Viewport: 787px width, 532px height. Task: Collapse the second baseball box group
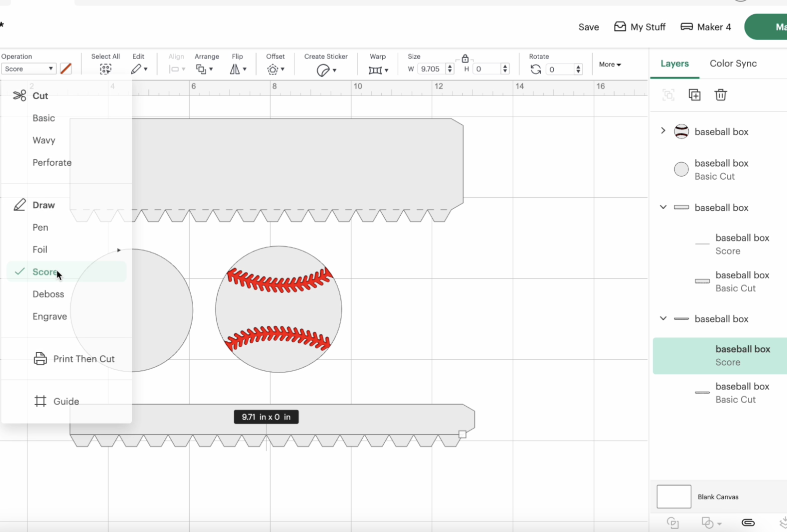(663, 207)
